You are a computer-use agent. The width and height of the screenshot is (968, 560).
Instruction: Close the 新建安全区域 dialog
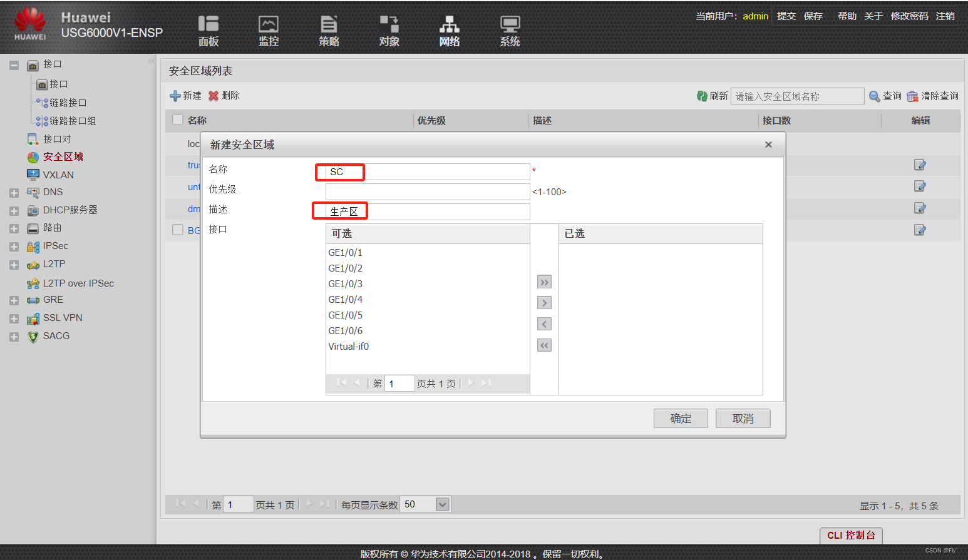(x=768, y=145)
